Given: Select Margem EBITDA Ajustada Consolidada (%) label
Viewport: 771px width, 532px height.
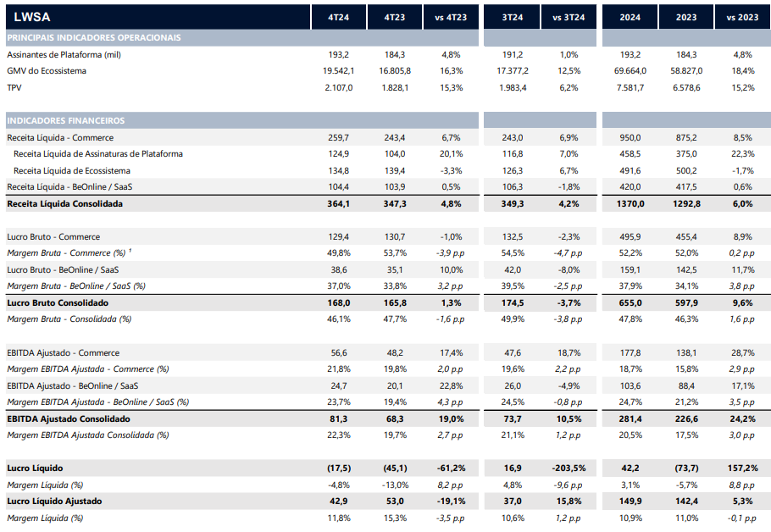Looking at the screenshot, I should (x=88, y=435).
